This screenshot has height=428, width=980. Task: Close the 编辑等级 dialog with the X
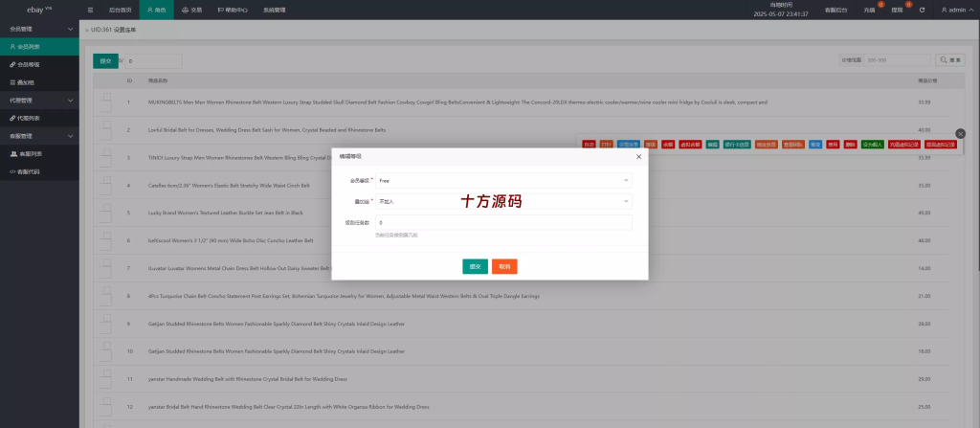click(x=638, y=156)
